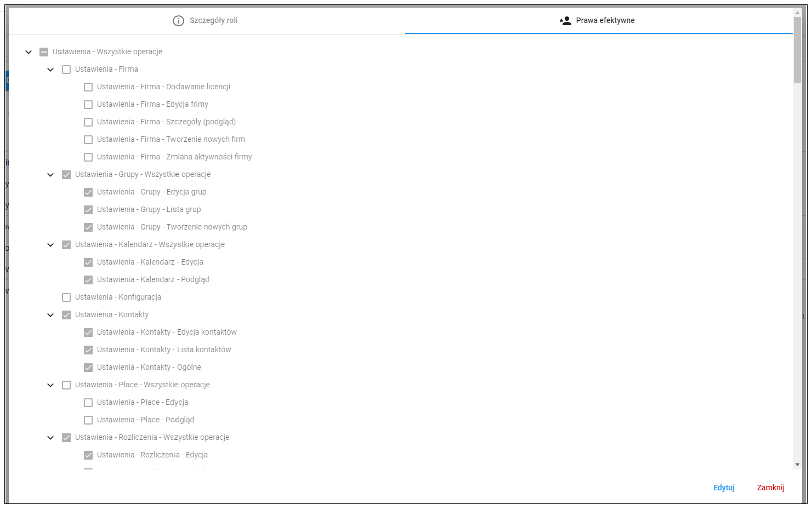Uncheck Ustawienia - Kalendarz - Podgląd

point(88,280)
